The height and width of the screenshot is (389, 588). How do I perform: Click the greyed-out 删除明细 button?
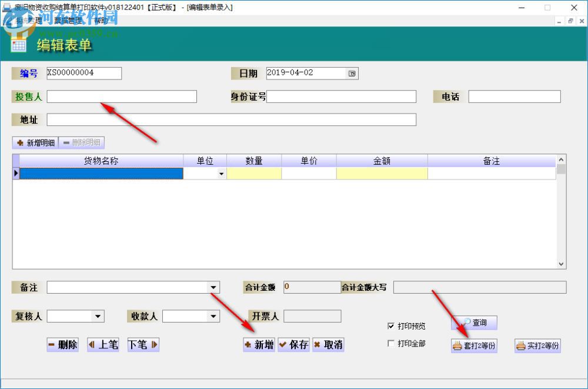coord(82,142)
